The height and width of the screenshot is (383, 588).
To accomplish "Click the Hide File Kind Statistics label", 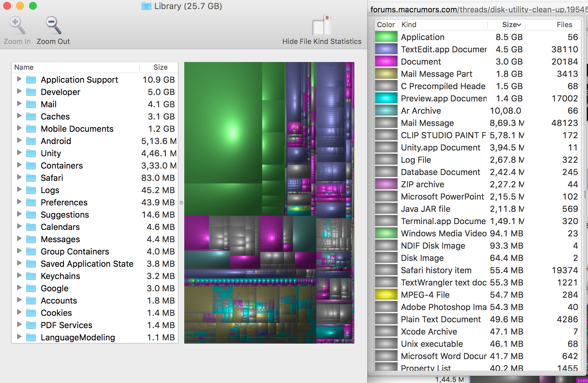I will (x=322, y=41).
